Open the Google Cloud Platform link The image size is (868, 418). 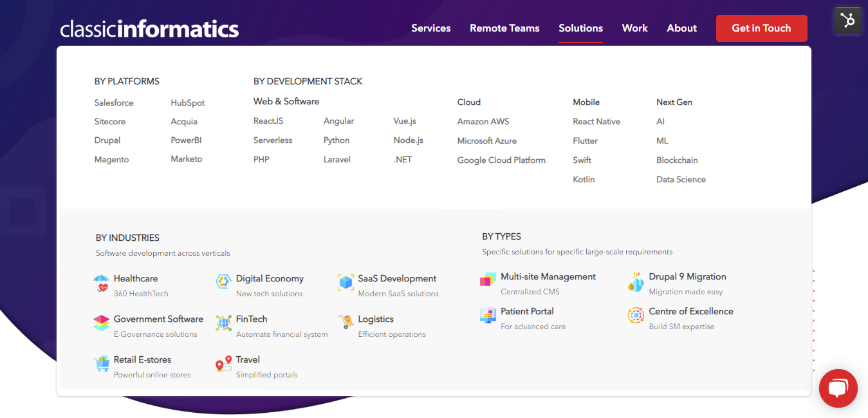[501, 160]
